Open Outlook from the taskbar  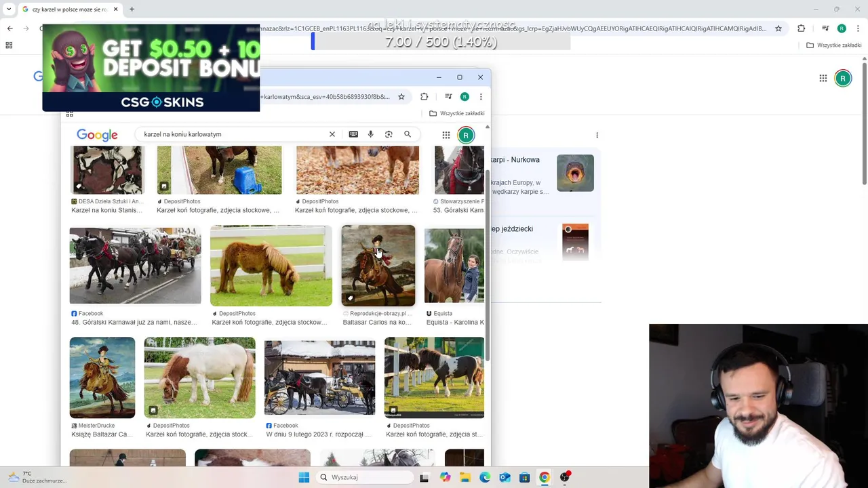pos(505,477)
